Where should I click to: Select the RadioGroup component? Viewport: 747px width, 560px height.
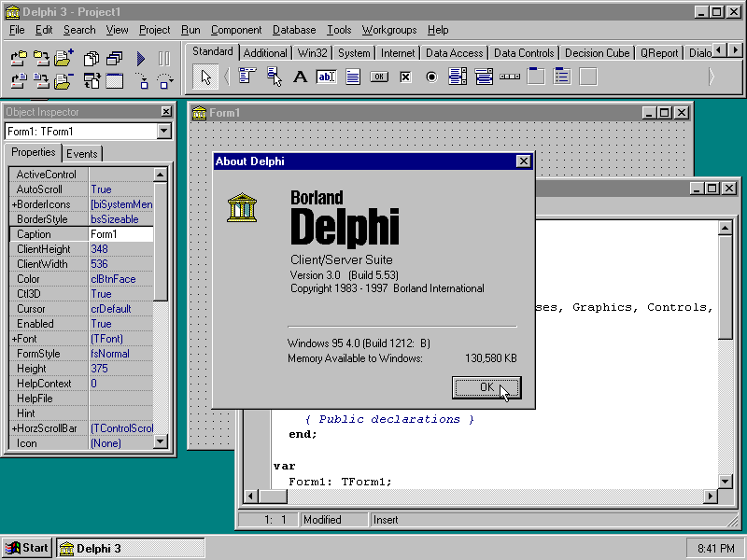pos(562,77)
